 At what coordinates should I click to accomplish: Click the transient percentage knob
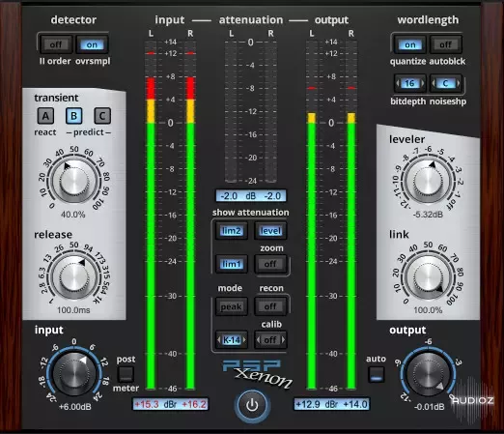tap(73, 180)
